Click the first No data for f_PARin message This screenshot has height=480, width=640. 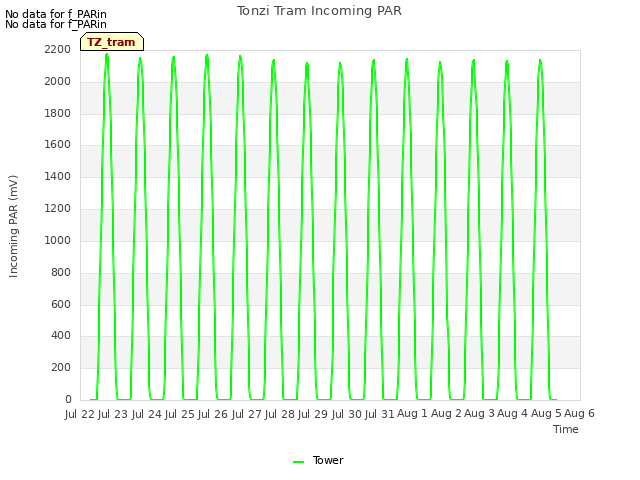[x=56, y=14]
